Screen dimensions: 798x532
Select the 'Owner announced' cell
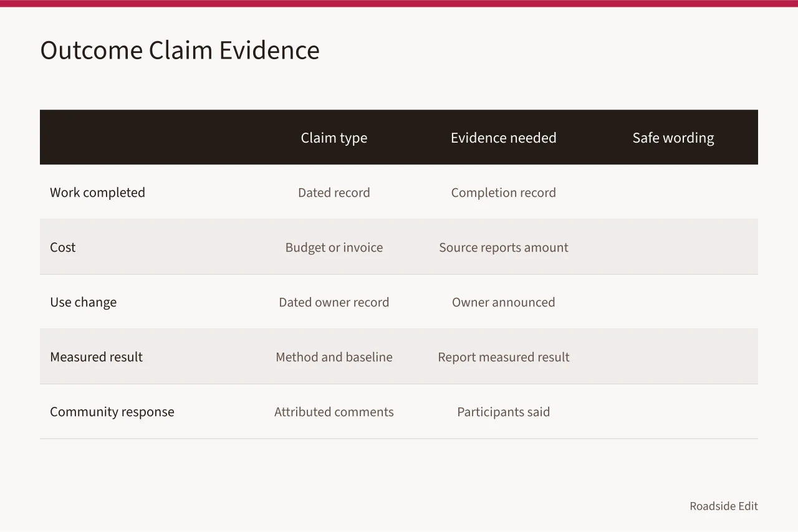click(504, 302)
